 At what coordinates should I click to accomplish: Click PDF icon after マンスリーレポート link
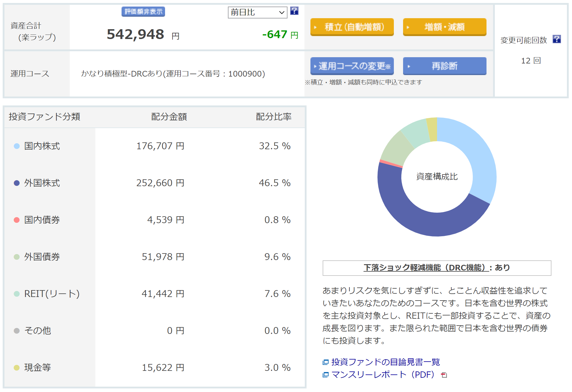444,375
